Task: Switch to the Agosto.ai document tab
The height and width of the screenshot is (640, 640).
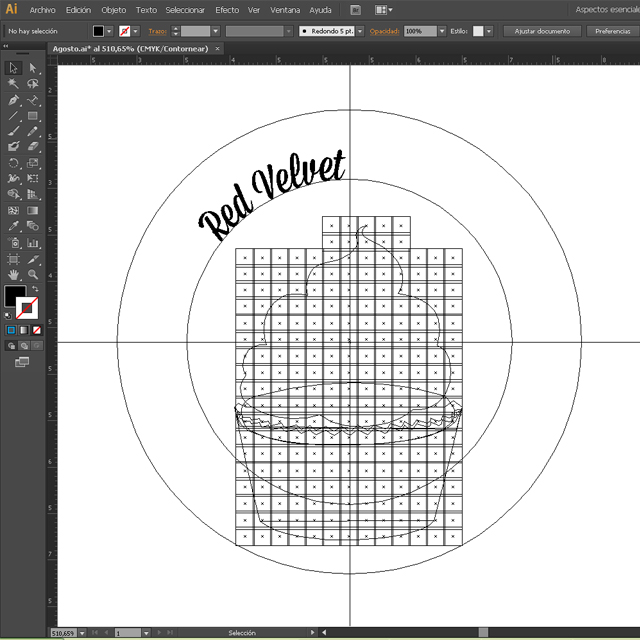Action: click(130, 49)
